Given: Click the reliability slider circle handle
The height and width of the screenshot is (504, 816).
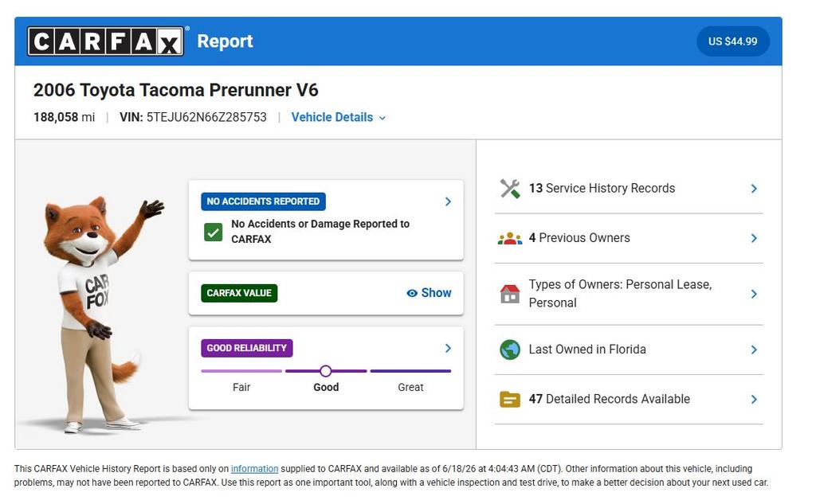Looking at the screenshot, I should coord(326,371).
